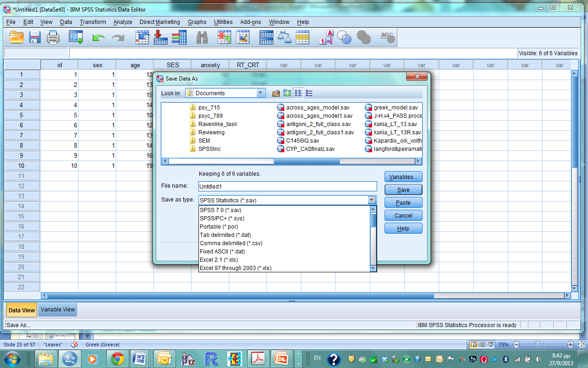Open the Transform menu
588x368 pixels.
click(x=92, y=22)
